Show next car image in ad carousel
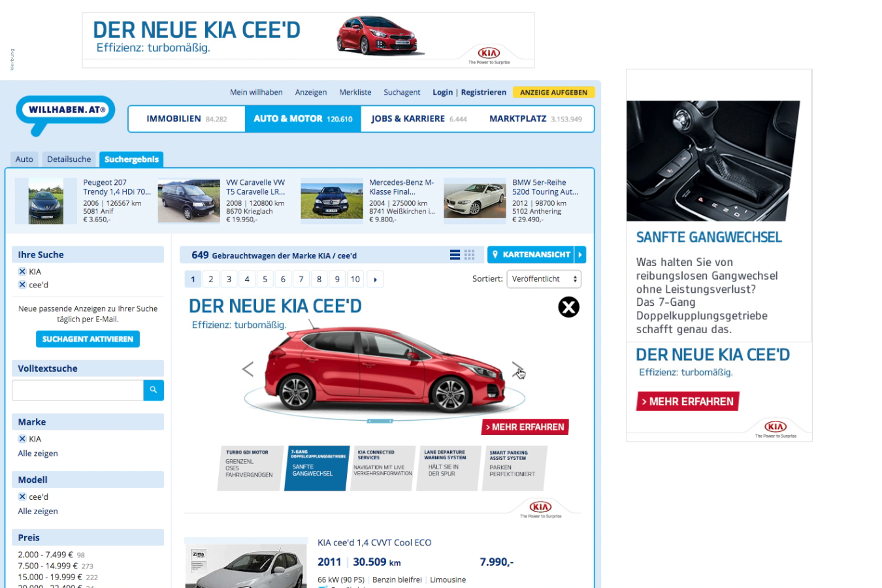This screenshot has width=882, height=588. click(517, 369)
